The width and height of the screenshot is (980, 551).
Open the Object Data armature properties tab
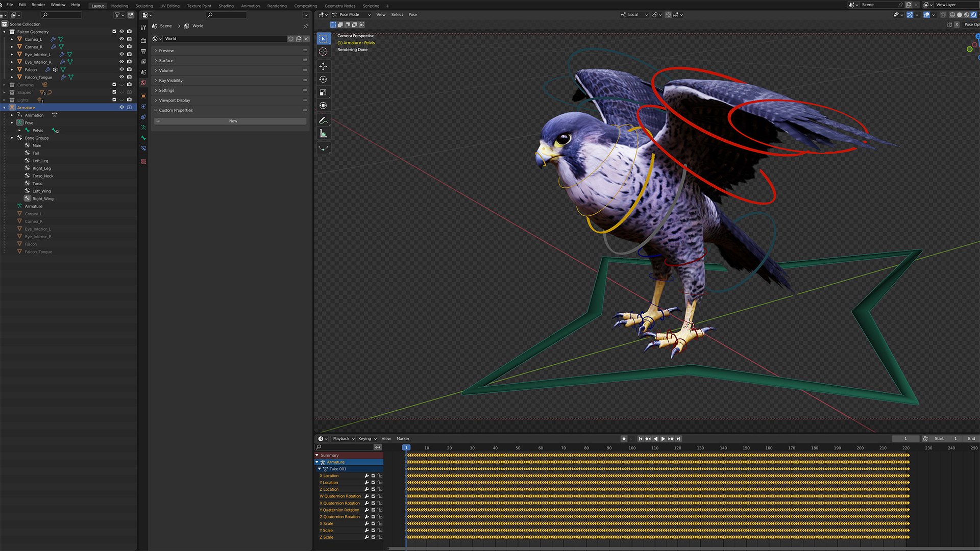click(143, 128)
